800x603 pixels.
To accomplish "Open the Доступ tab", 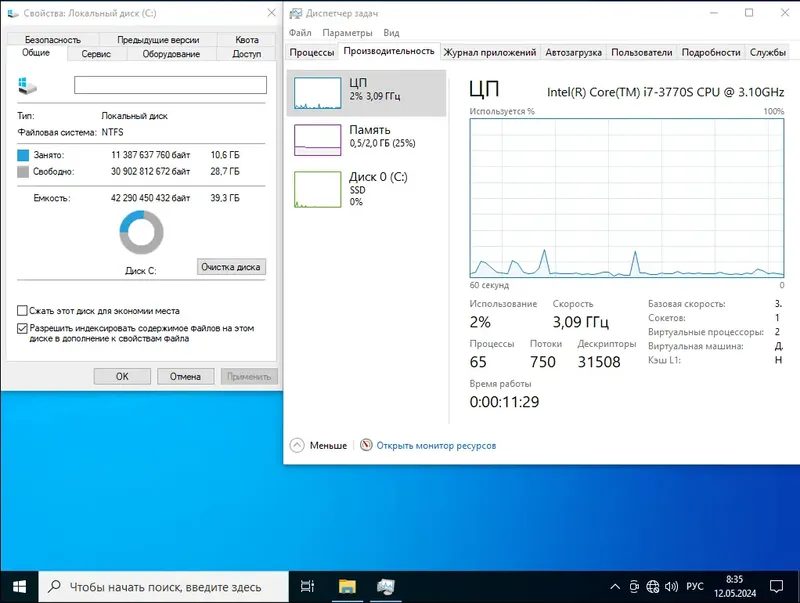I will coord(247,54).
